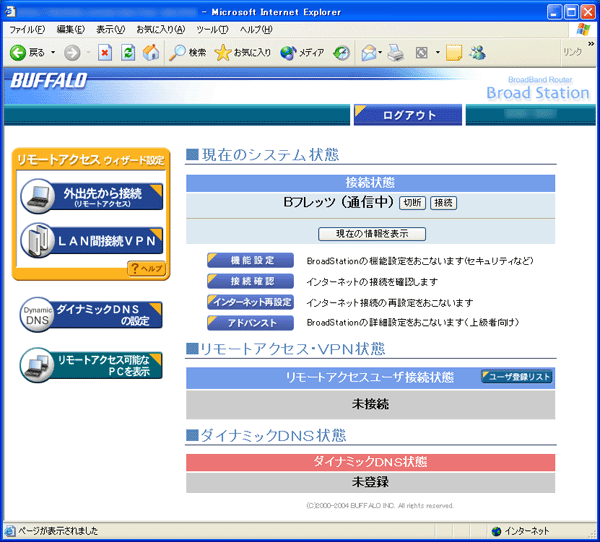The width and height of the screenshot is (600, 542).
Task: Click the 現在のシステム状態 heading
Action: (x=270, y=155)
